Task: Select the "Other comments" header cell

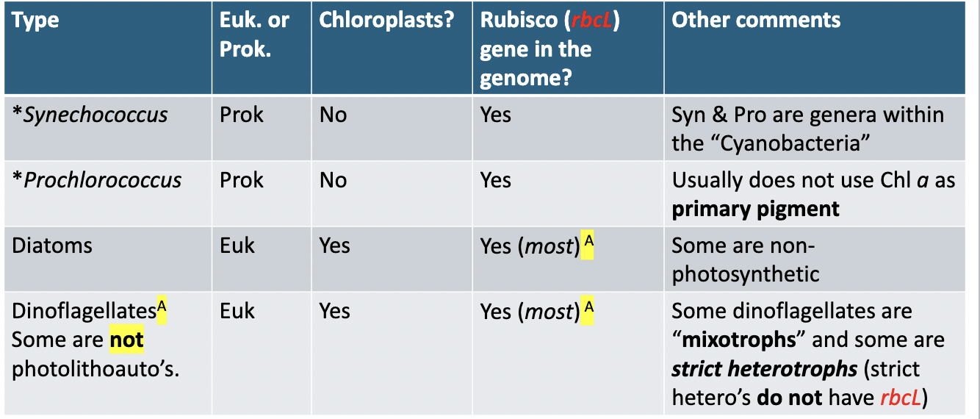Action: point(756,21)
